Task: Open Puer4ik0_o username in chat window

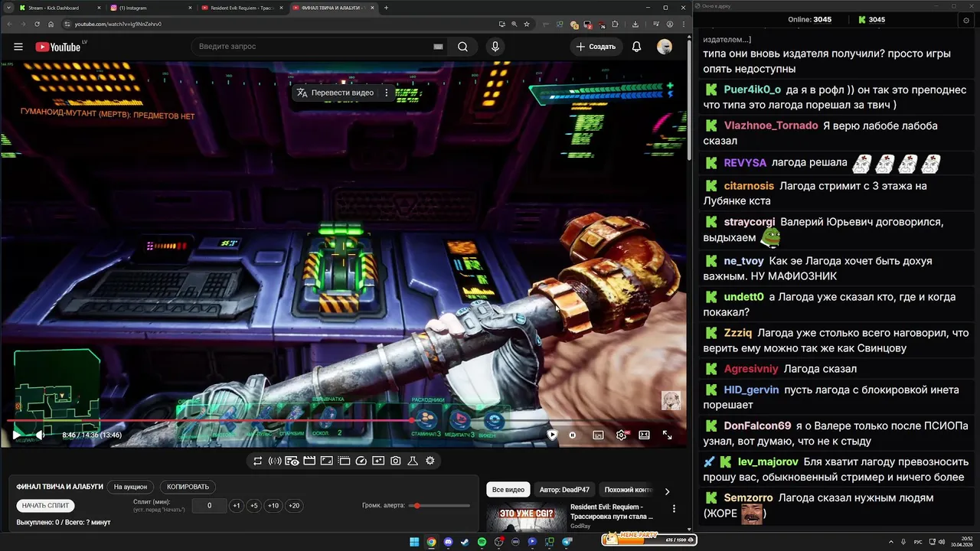Action: pyautogui.click(x=753, y=90)
